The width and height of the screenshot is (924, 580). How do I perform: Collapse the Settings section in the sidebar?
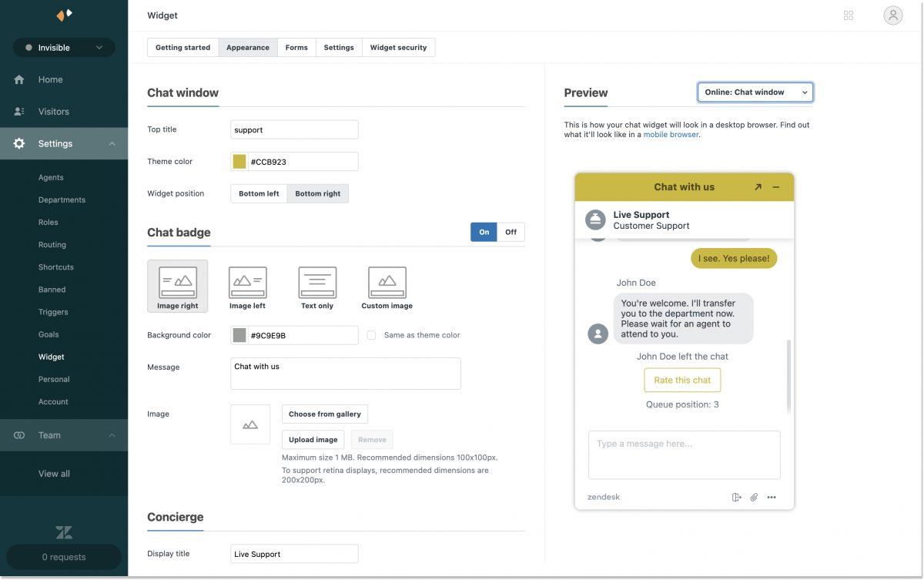click(111, 143)
